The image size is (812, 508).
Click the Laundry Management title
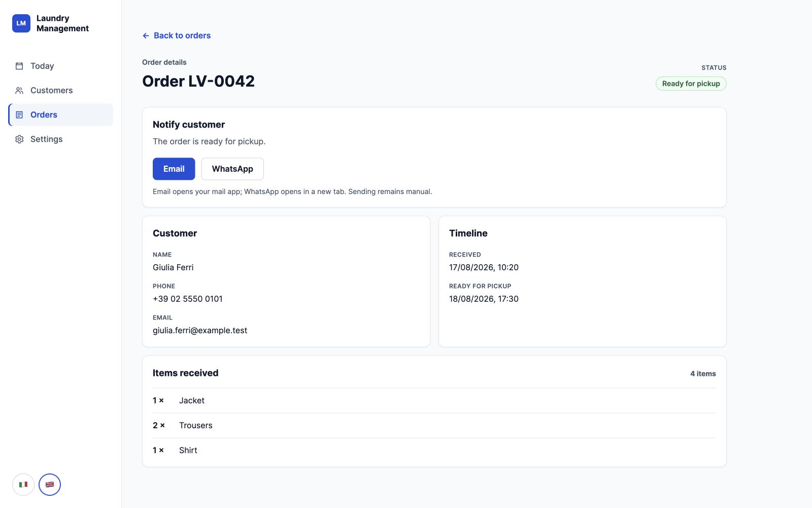point(62,23)
